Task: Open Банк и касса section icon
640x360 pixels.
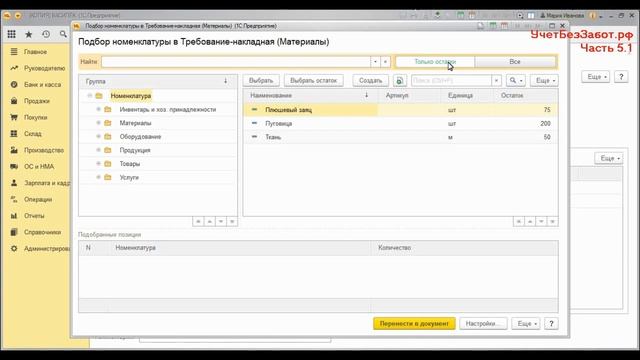Action: [14, 84]
